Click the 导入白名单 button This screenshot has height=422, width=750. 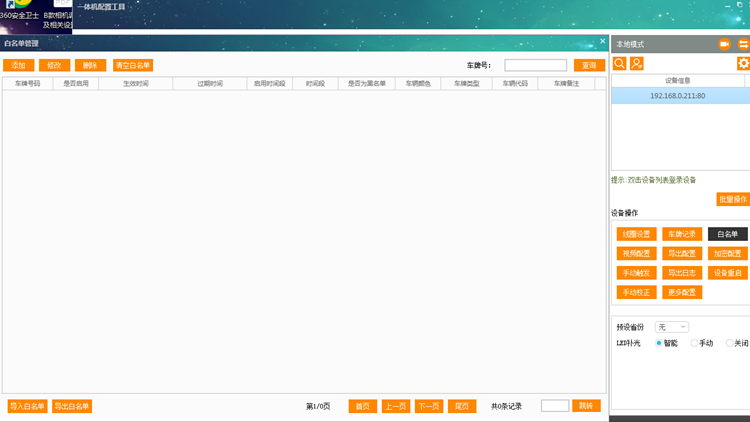27,406
